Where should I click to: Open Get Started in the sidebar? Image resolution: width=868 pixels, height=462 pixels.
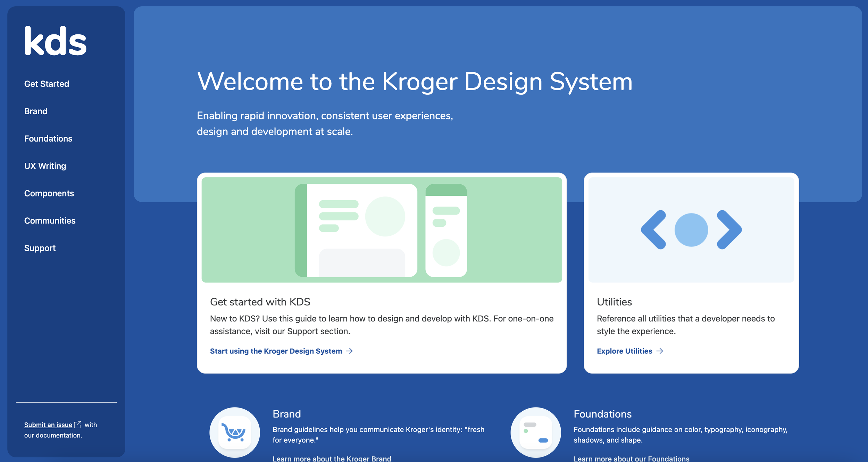click(x=47, y=84)
